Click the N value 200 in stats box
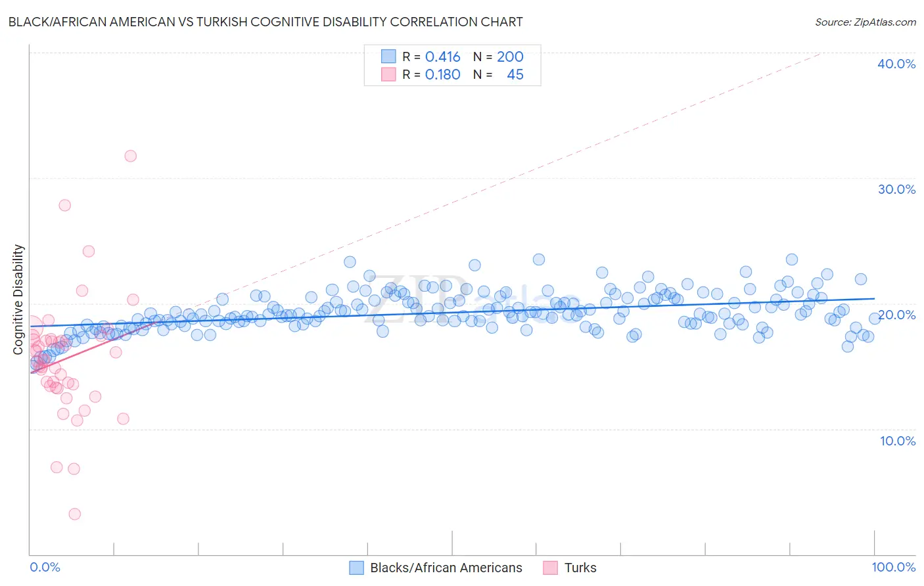Viewport: 924px width, 586px height. coord(510,56)
